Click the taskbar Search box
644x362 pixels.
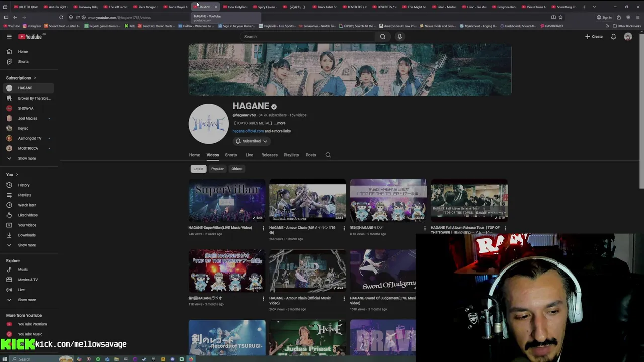(35, 359)
